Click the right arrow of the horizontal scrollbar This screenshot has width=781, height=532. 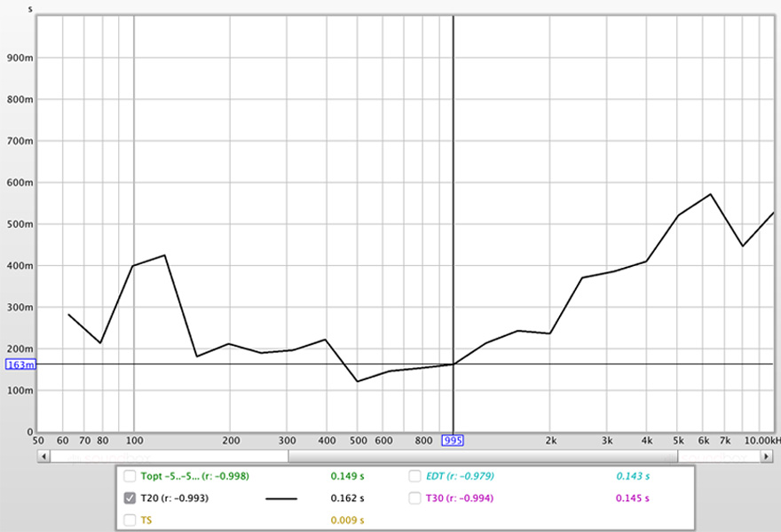point(767,456)
